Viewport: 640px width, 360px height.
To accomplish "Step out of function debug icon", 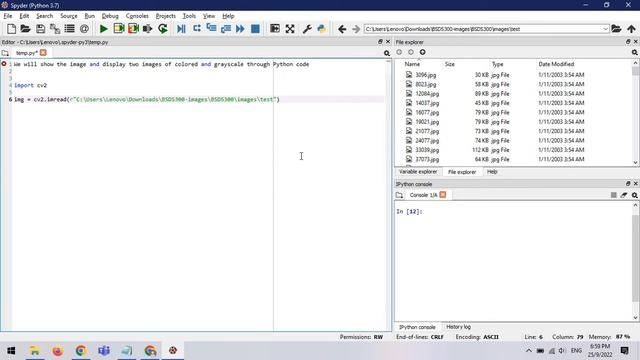I will click(226, 29).
